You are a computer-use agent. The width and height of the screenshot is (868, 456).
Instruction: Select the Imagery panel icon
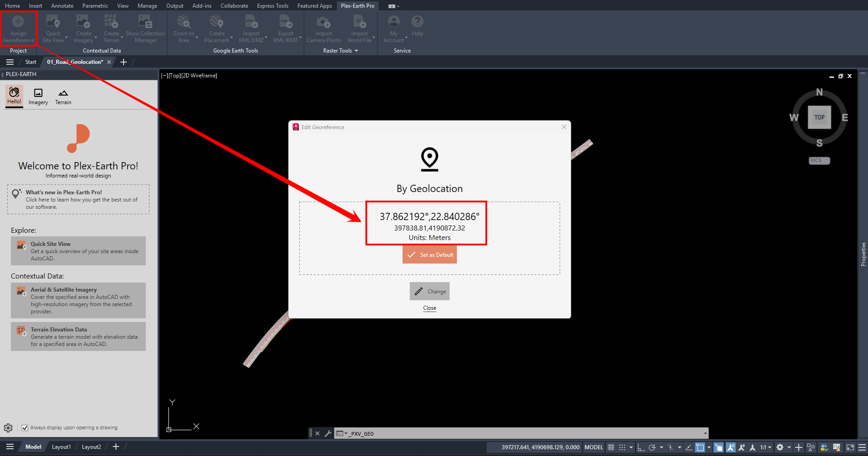coord(38,96)
